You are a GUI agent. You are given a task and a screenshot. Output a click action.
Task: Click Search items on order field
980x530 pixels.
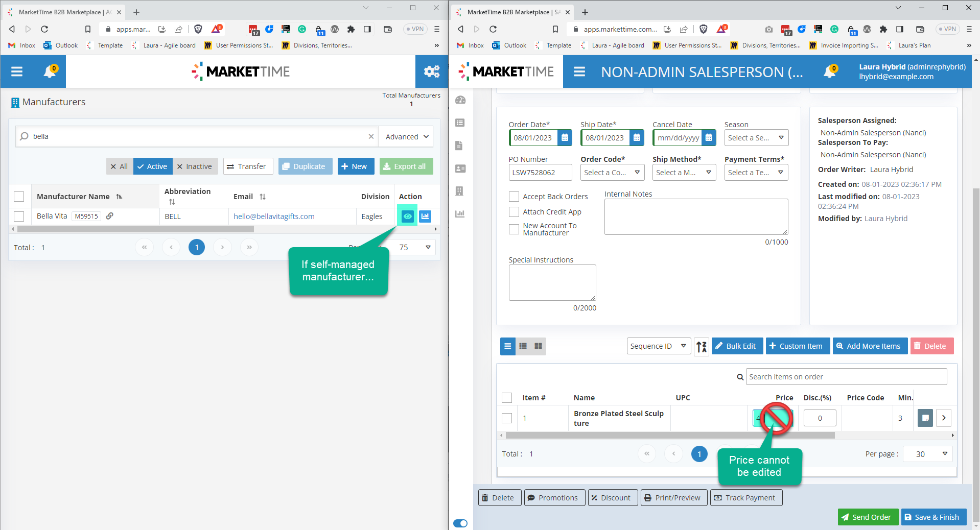coord(846,377)
